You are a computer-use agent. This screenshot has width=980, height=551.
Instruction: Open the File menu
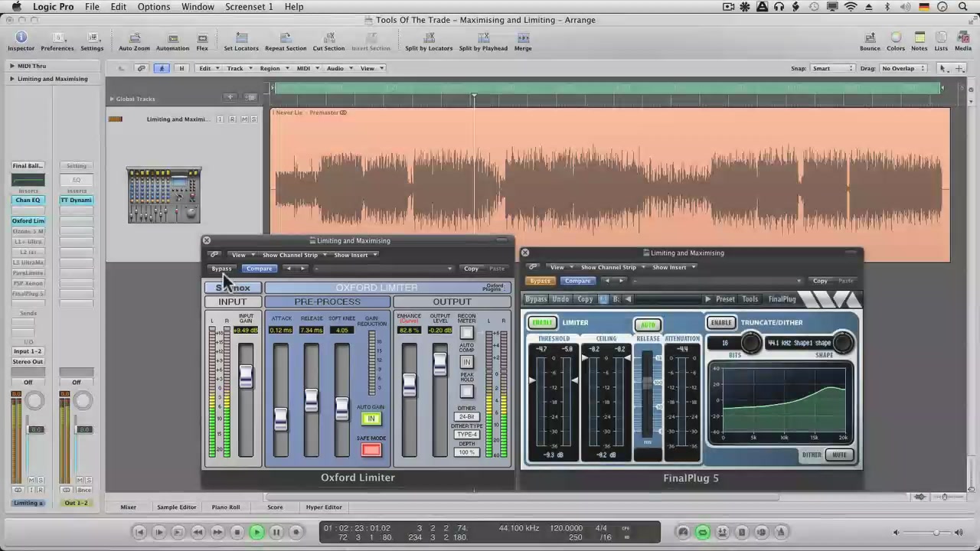tap(92, 7)
